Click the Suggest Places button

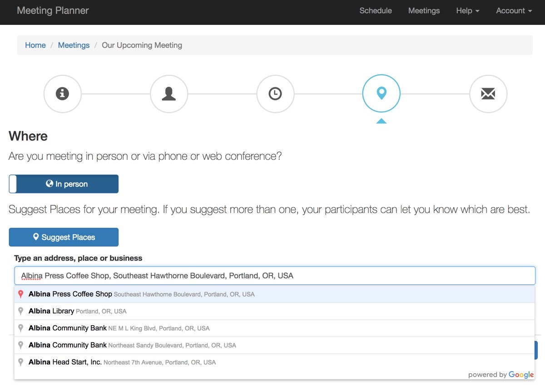coord(64,237)
